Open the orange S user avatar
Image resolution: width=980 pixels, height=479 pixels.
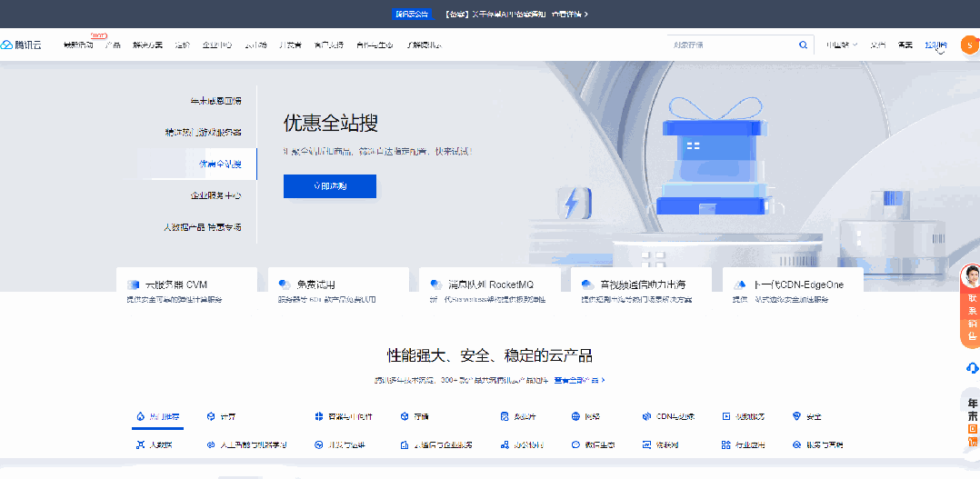969,45
